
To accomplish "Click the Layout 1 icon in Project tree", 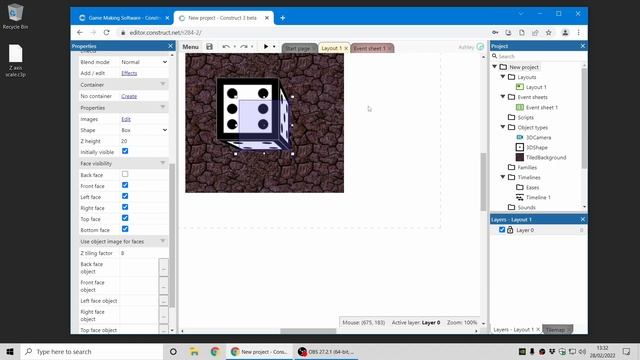I will coord(520,87).
